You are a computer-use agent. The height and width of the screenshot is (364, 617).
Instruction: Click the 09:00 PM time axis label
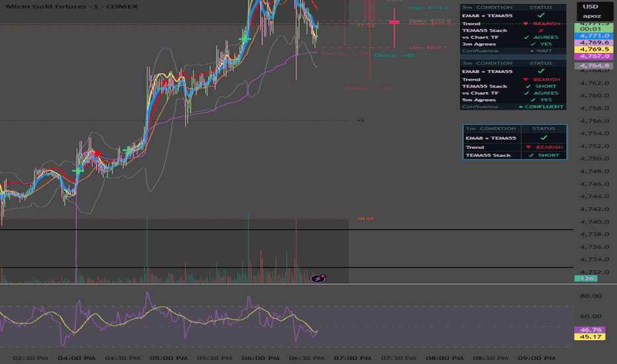click(536, 358)
